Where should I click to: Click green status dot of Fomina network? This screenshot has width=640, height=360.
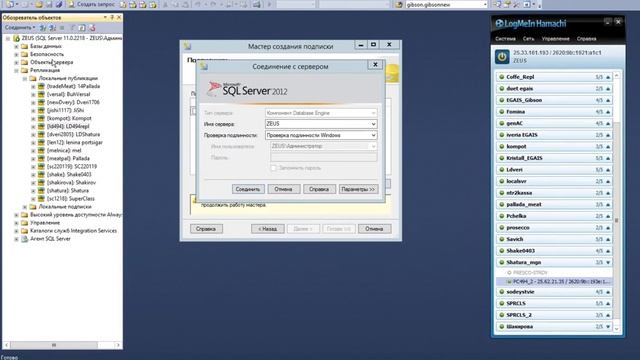click(x=501, y=111)
